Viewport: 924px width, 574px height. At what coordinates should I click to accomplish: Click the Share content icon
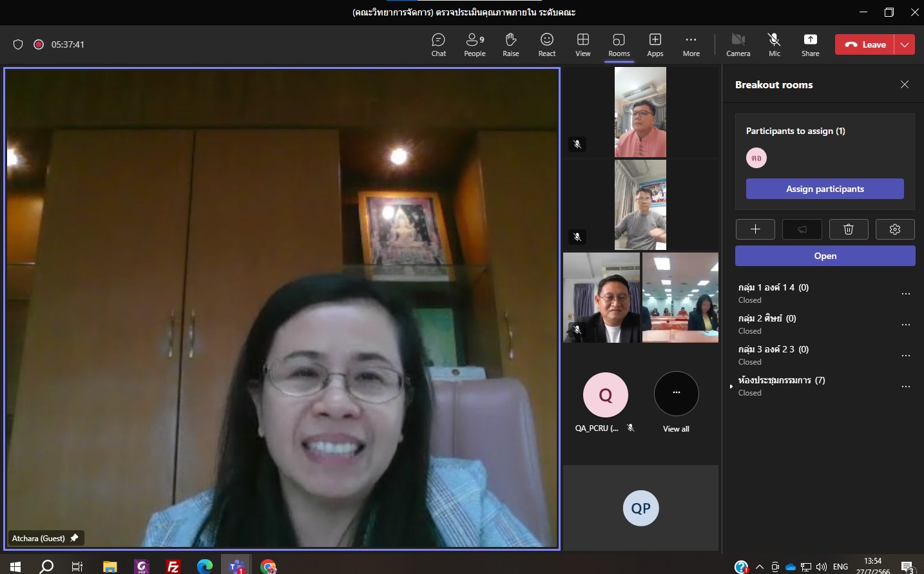[x=810, y=44]
